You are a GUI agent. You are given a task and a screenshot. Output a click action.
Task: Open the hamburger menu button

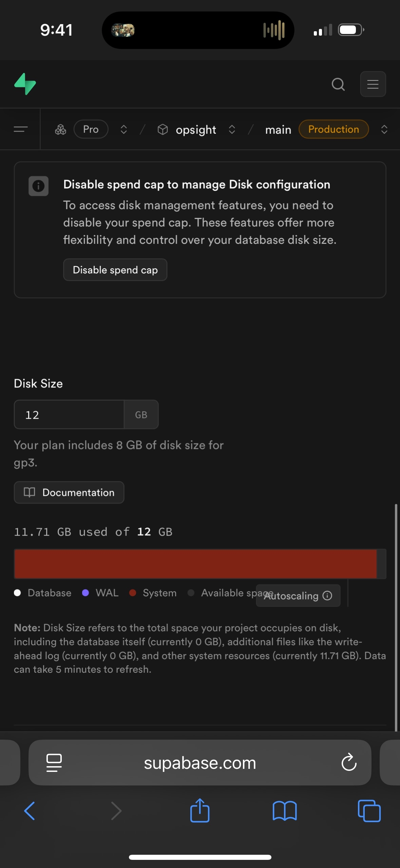tap(373, 84)
